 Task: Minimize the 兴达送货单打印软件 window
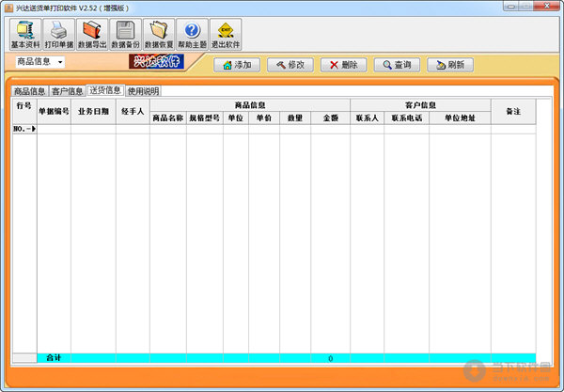(512, 7)
